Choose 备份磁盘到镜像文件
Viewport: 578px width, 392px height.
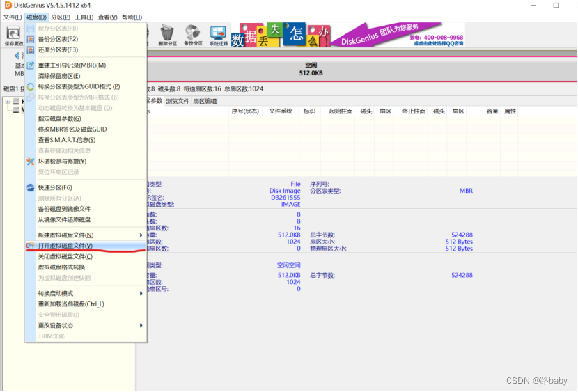(86, 209)
